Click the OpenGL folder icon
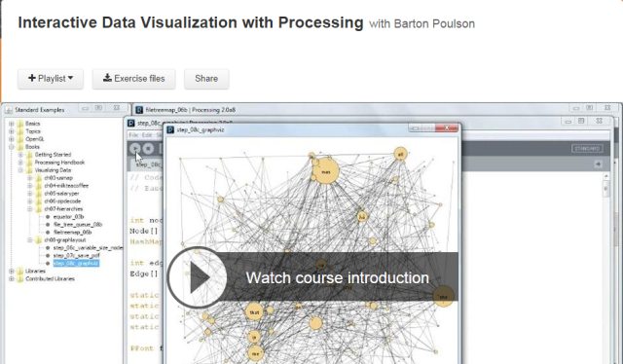 (20, 139)
